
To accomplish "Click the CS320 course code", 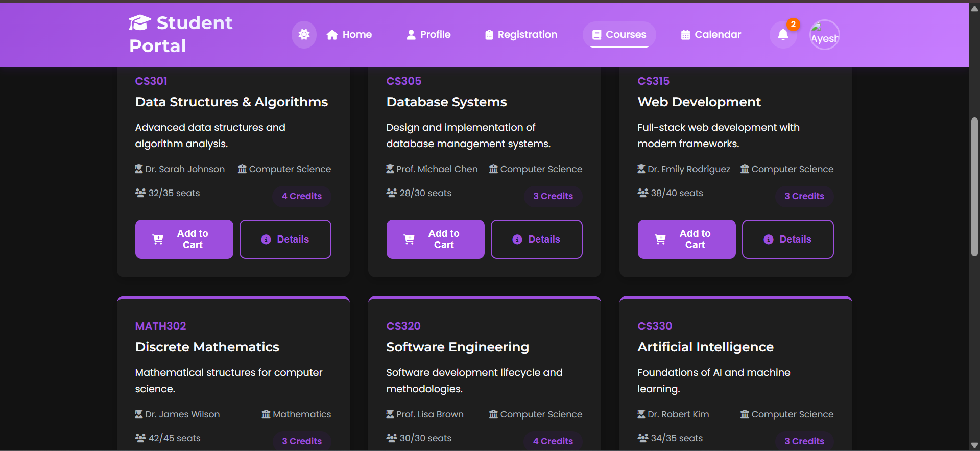I will 403,326.
